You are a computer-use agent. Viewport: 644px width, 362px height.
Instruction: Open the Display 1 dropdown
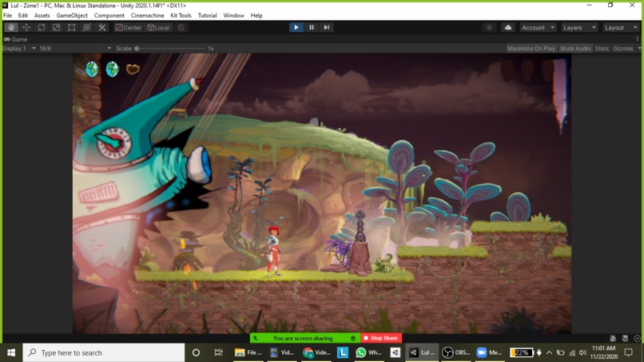point(18,49)
